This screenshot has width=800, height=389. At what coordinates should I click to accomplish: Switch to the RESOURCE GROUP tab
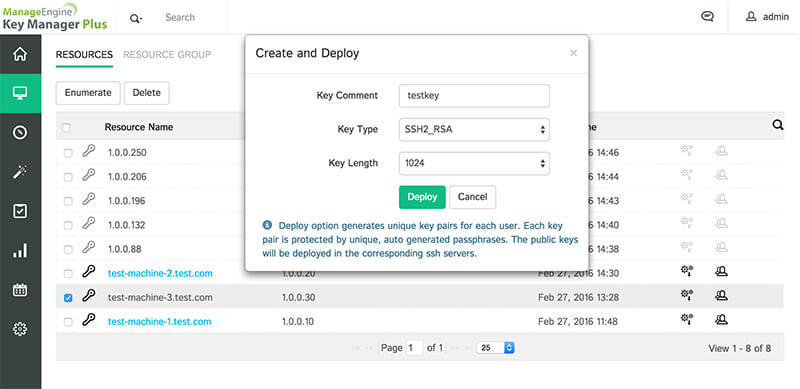pyautogui.click(x=167, y=55)
